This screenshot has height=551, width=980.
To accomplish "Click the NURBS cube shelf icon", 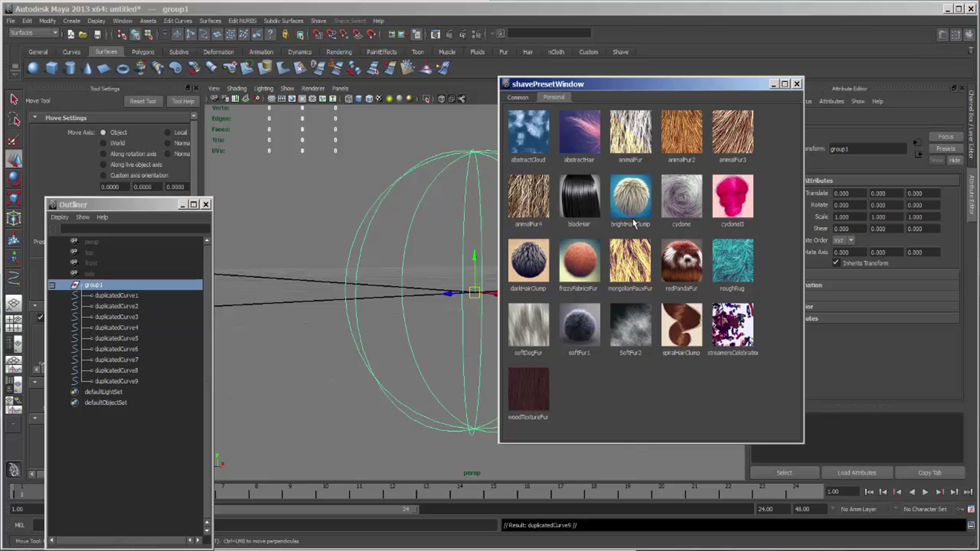I will click(x=51, y=68).
